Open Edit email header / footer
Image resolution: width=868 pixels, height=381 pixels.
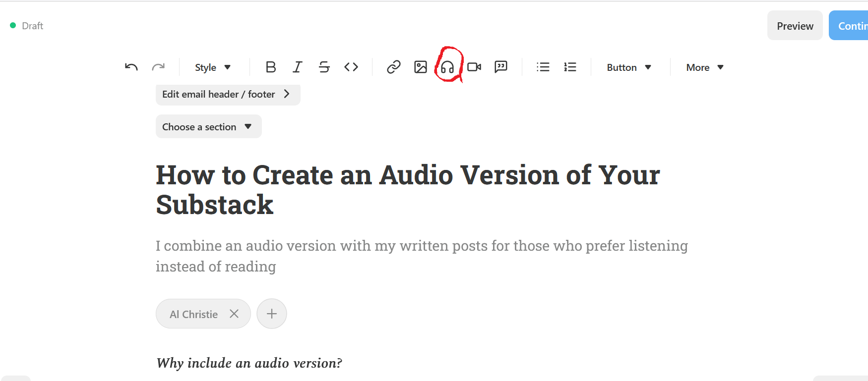click(228, 94)
